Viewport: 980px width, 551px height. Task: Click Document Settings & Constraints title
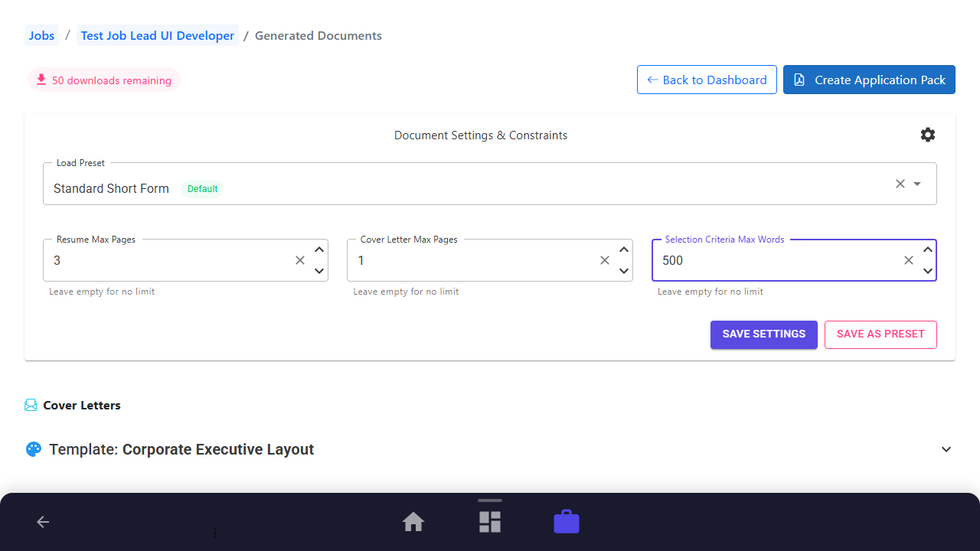coord(481,135)
